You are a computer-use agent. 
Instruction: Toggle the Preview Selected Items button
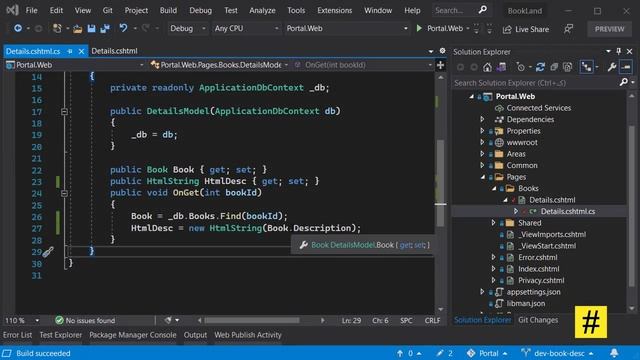(626, 67)
